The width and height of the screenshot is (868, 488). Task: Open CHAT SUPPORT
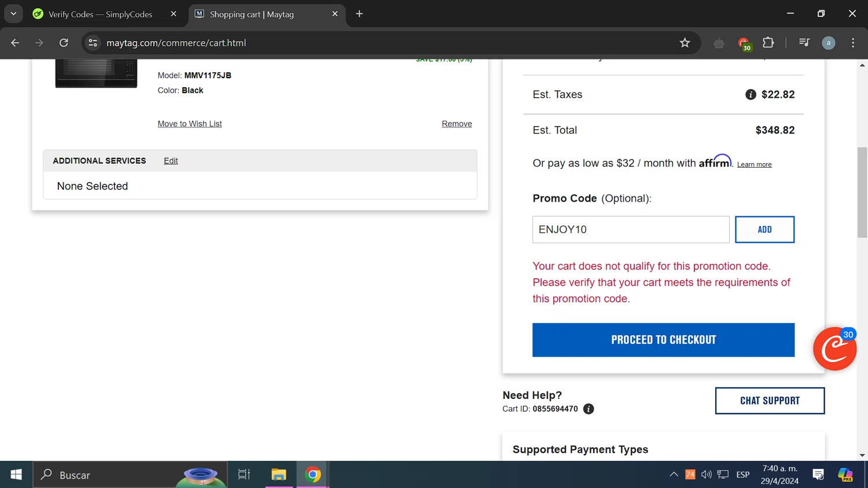coord(770,401)
